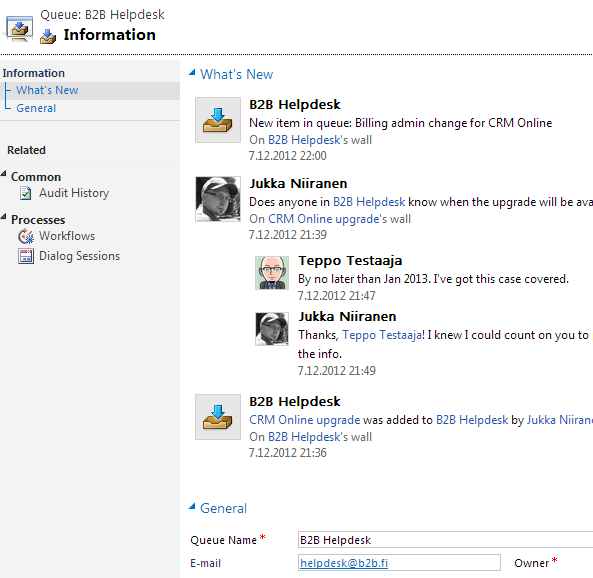Collapse the What's New section
The width and height of the screenshot is (593, 578).
[x=192, y=72]
